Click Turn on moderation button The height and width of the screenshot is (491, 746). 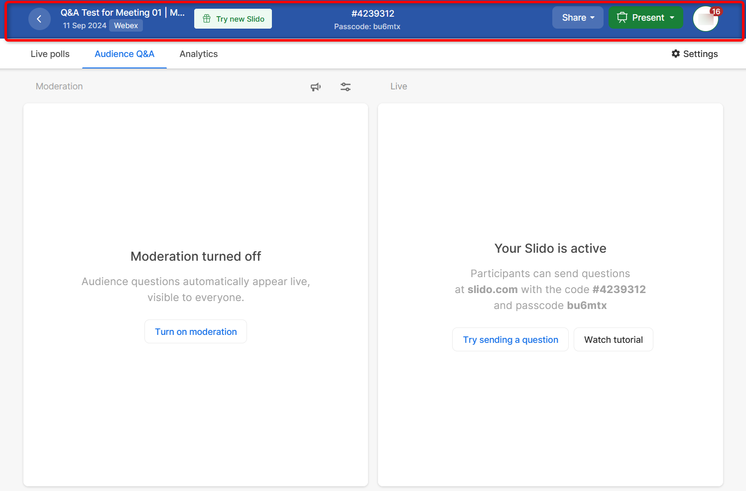pos(196,332)
